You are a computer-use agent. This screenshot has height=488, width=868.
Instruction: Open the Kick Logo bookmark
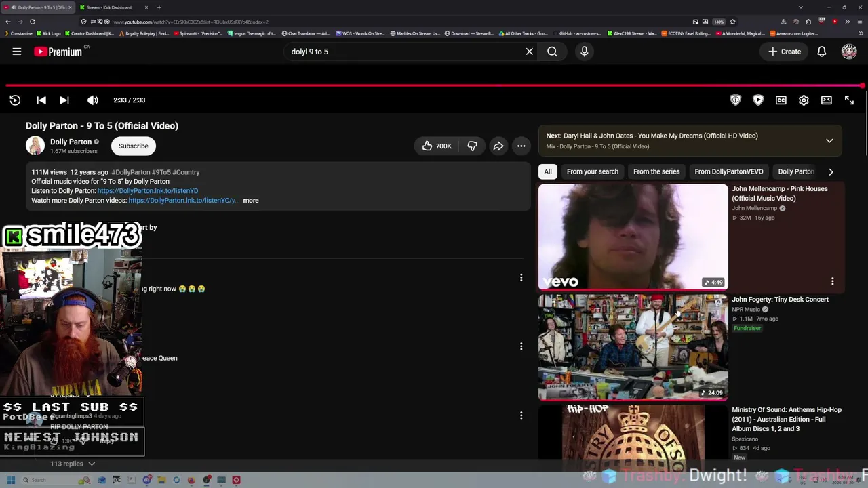[x=49, y=33]
